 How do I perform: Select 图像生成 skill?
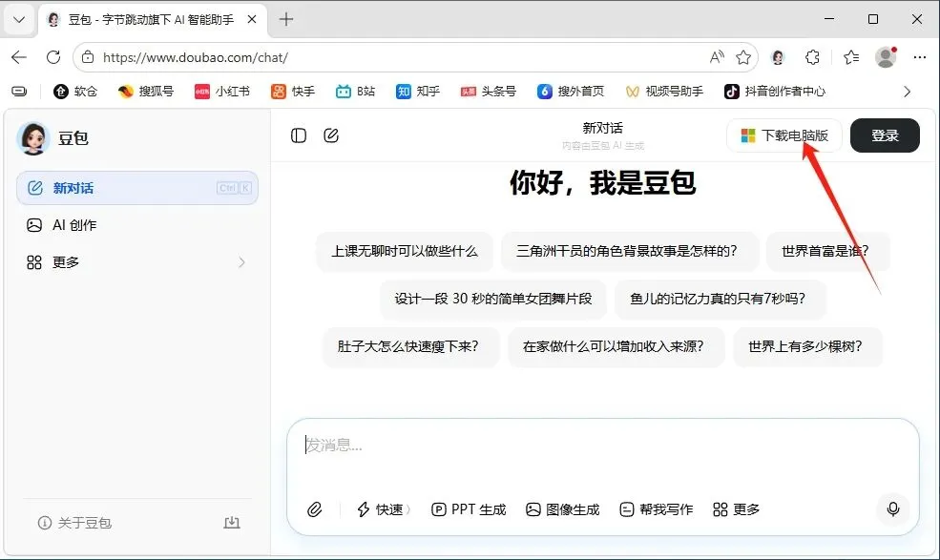click(562, 509)
